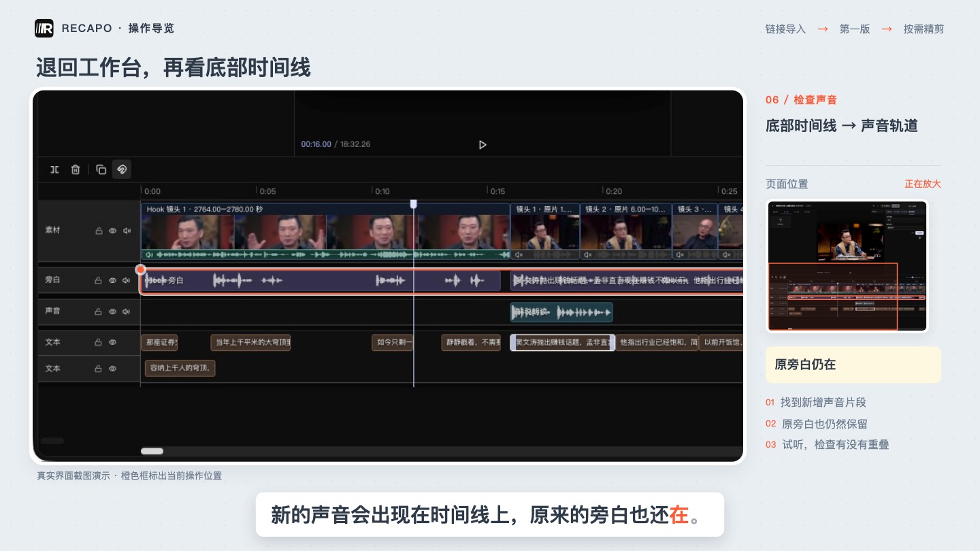Viewport: 980px width, 551px height.
Task: Select text clip 那座证券
Action: click(x=159, y=342)
